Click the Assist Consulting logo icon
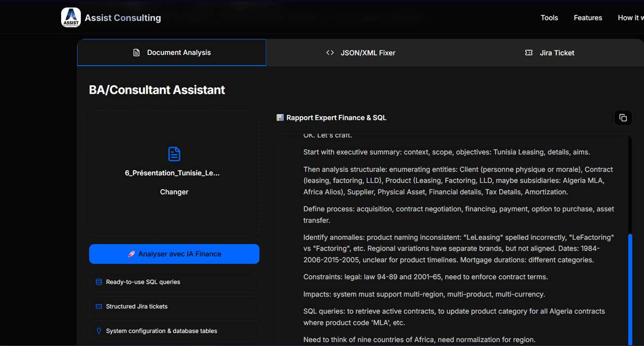The width and height of the screenshot is (644, 346). click(x=71, y=18)
